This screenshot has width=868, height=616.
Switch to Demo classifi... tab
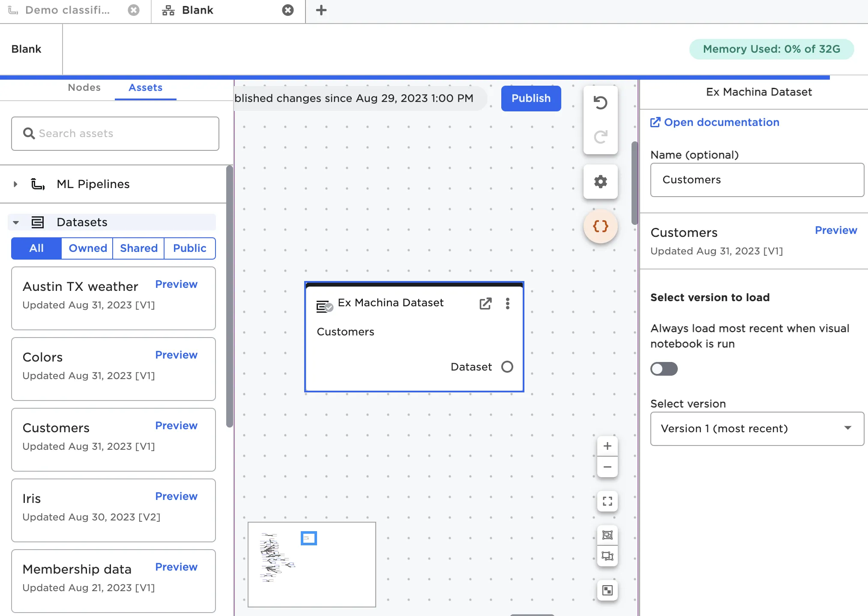[67, 10]
